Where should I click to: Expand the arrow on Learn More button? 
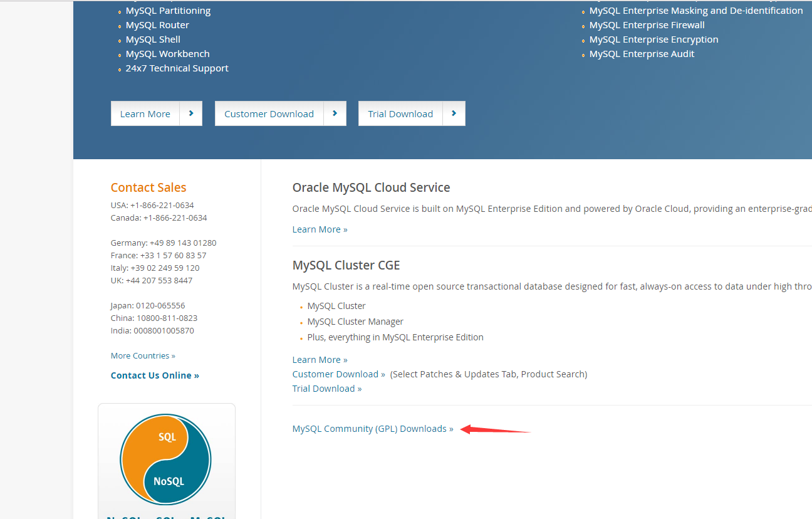pos(191,113)
